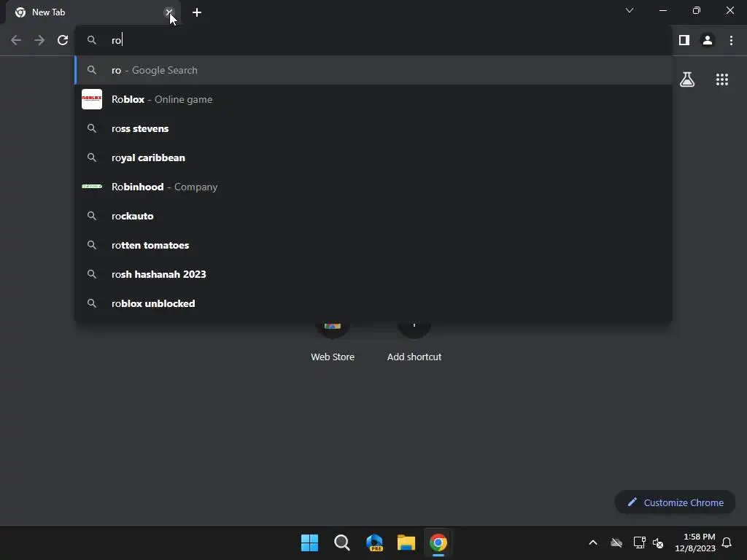Click the Roblox logo thumbnail
Image resolution: width=747 pixels, height=560 pixels.
[92, 99]
